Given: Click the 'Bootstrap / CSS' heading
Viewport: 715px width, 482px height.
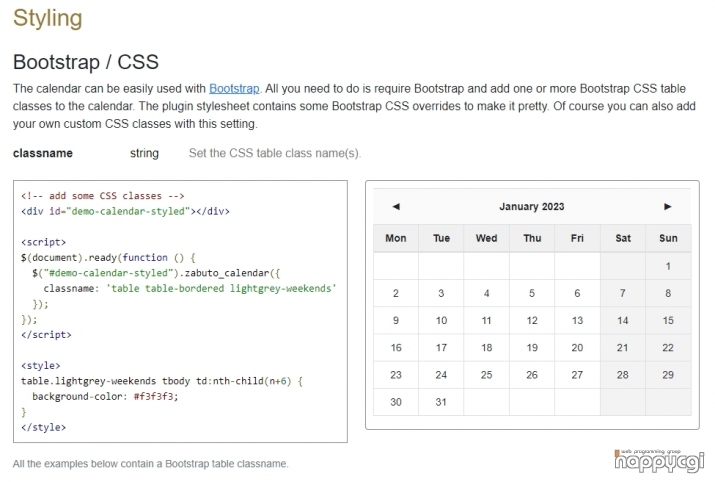Looking at the screenshot, I should (86, 62).
